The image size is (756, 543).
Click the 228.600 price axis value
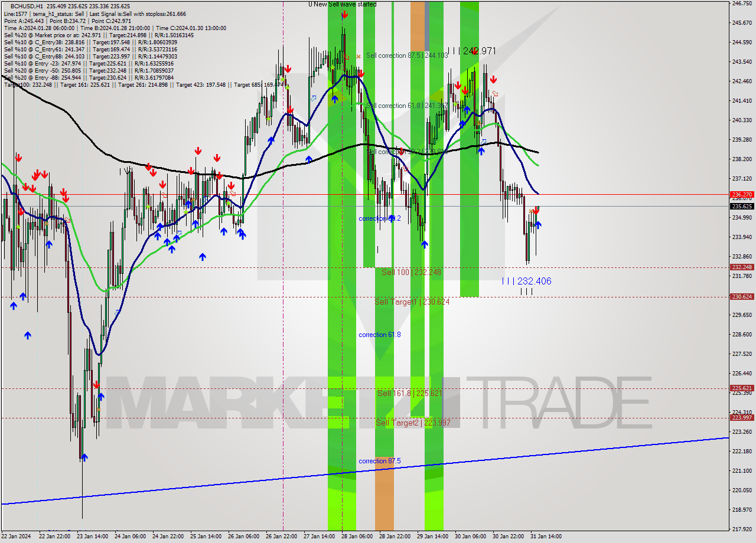742,334
